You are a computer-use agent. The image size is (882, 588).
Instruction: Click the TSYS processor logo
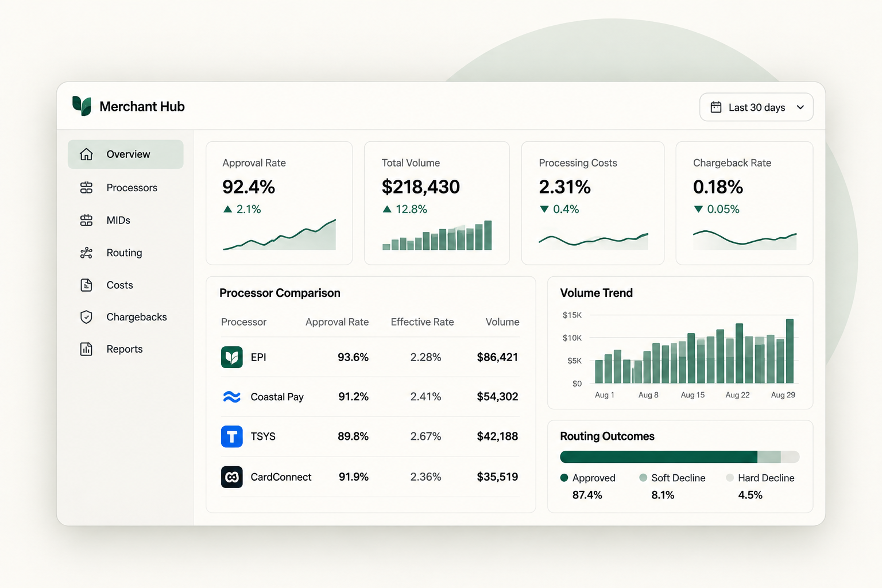(232, 436)
